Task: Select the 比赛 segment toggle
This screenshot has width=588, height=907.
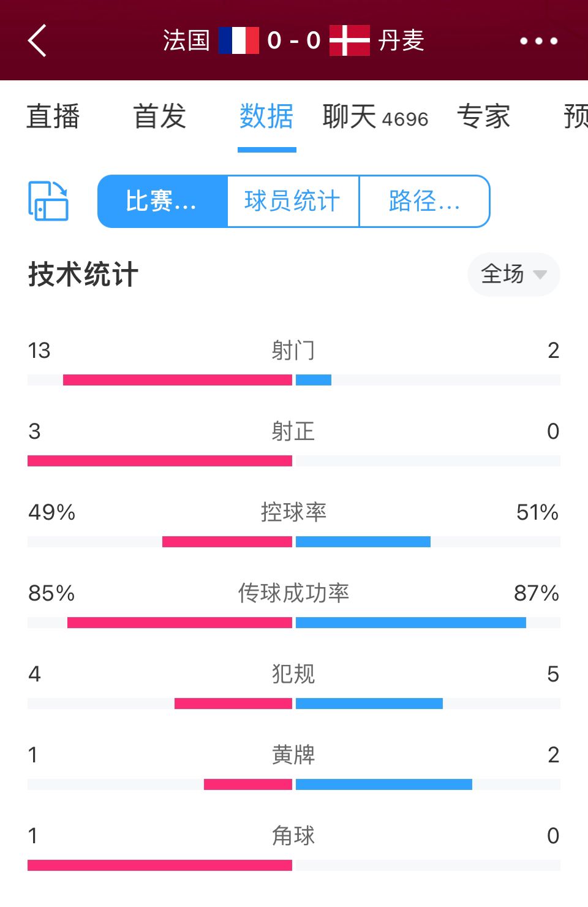Action: coord(162,201)
